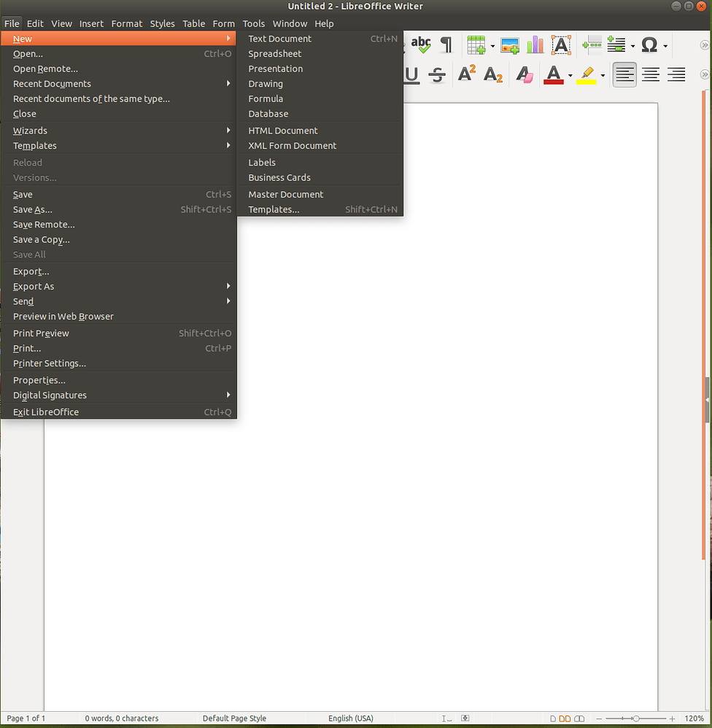Choose Master Document from the New submenu
This screenshot has width=712, height=728.
click(285, 194)
